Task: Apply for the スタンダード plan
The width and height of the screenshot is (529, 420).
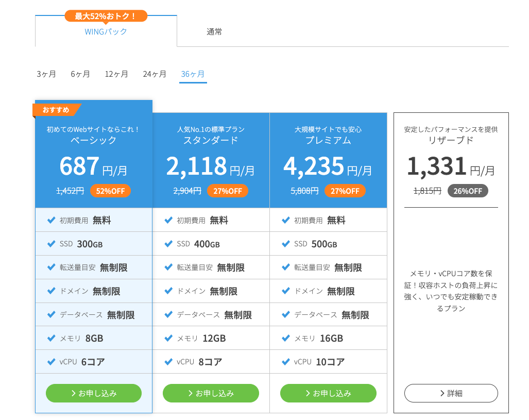Action: pyautogui.click(x=211, y=393)
